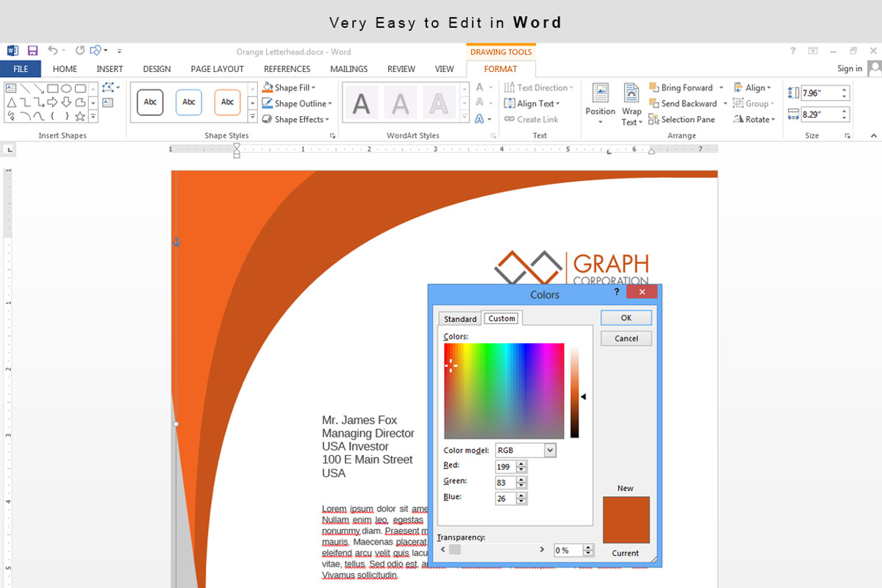Click the Colors dialog help question mark
The width and height of the screenshot is (882, 588).
[x=617, y=292]
